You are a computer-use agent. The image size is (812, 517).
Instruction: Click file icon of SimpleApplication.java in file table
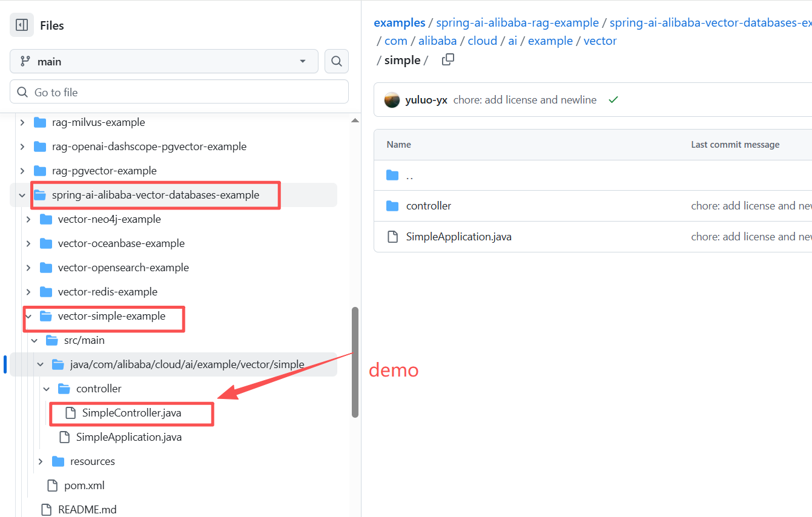(x=392, y=237)
